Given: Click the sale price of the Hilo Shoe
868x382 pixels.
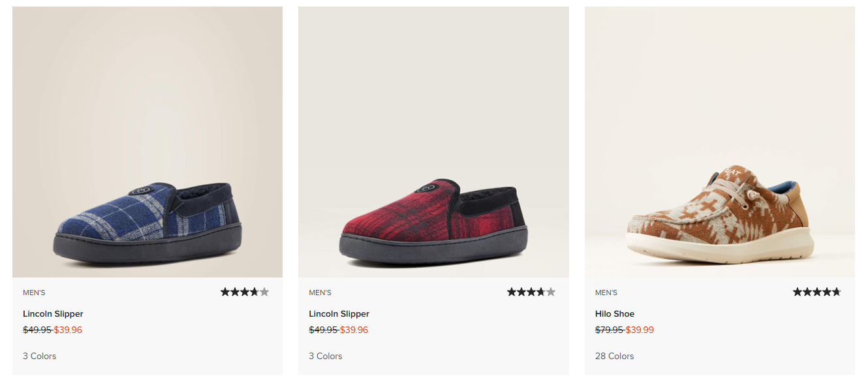Looking at the screenshot, I should [x=640, y=330].
